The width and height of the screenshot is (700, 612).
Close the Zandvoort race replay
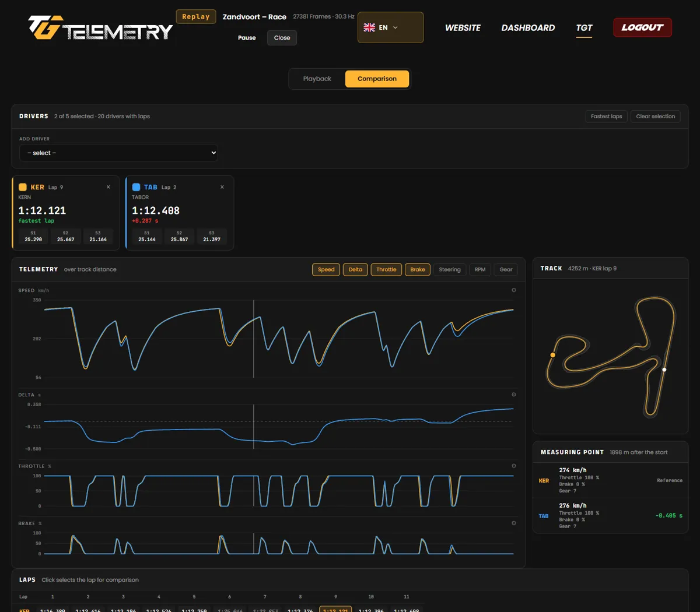282,38
